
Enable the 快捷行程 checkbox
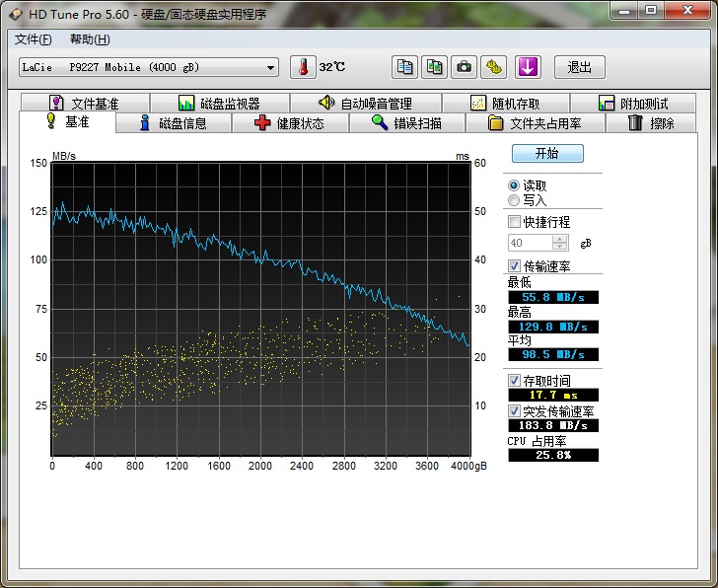pyautogui.click(x=514, y=222)
